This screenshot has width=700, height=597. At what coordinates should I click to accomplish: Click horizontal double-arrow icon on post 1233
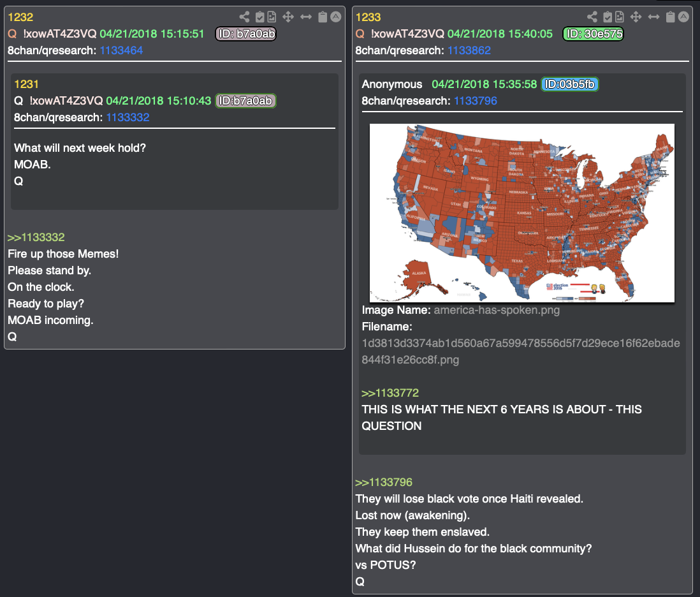coord(653,17)
